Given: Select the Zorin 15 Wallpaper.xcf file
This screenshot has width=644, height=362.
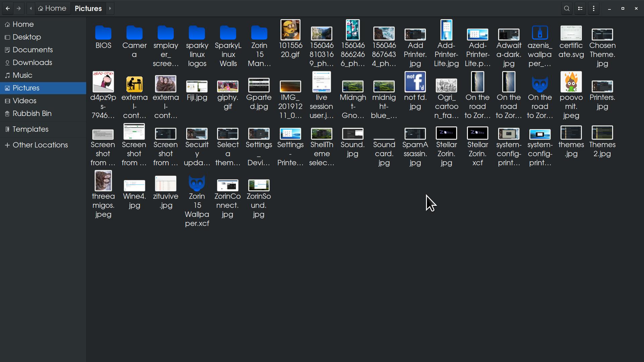Looking at the screenshot, I should pyautogui.click(x=197, y=183).
